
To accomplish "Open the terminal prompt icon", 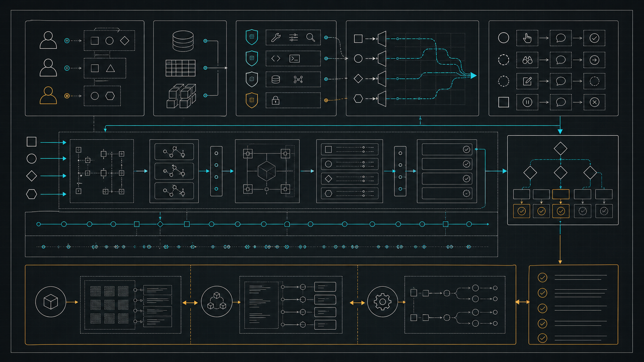I will pyautogui.click(x=294, y=58).
